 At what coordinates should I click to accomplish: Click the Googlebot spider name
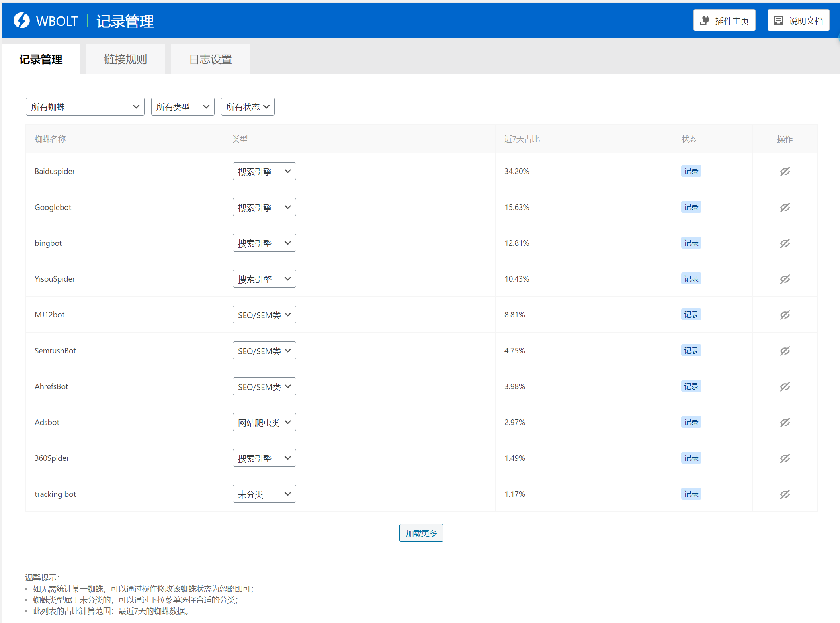click(x=53, y=208)
